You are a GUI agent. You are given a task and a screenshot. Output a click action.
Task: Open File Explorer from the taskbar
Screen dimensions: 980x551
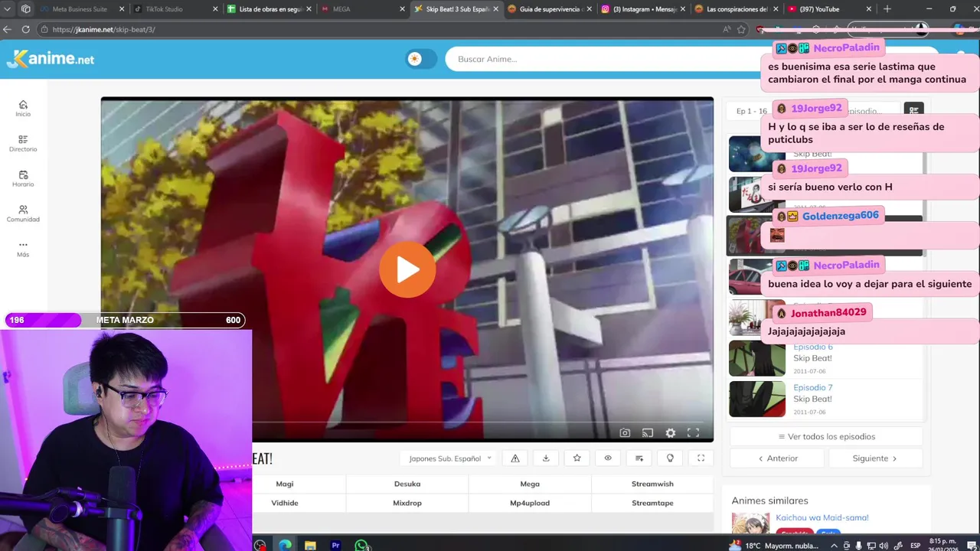310,545
